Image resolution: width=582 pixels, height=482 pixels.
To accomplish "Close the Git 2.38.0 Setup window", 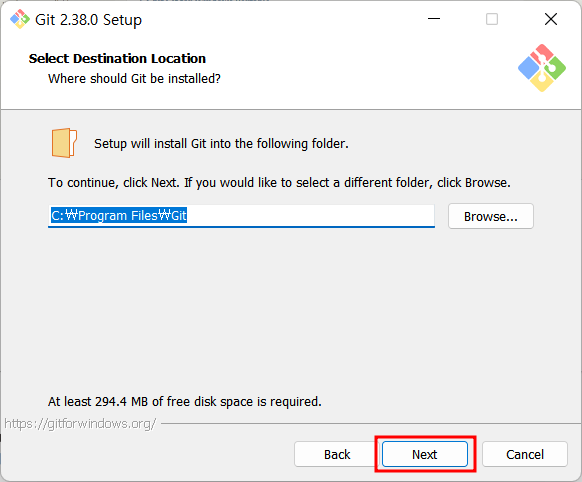I will pyautogui.click(x=551, y=19).
